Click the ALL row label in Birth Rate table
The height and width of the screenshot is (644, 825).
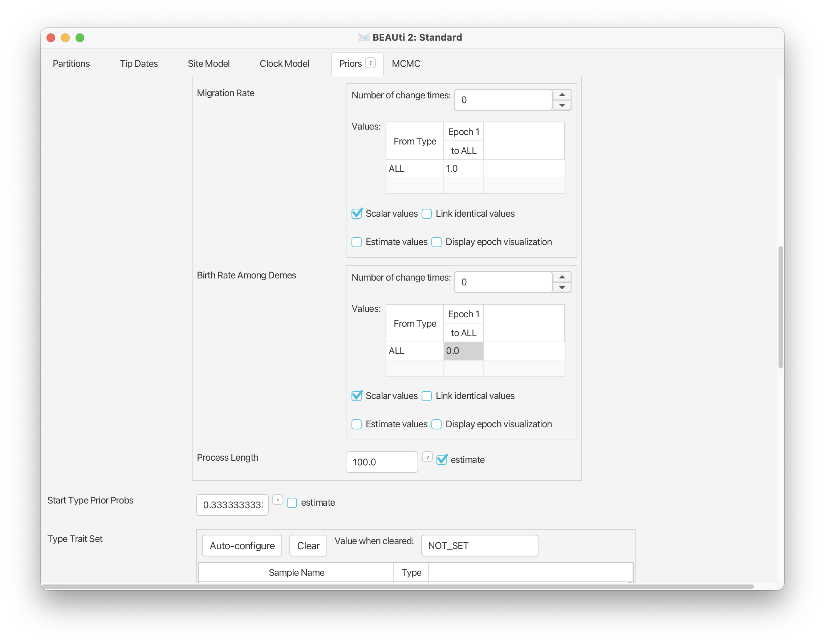tap(414, 351)
